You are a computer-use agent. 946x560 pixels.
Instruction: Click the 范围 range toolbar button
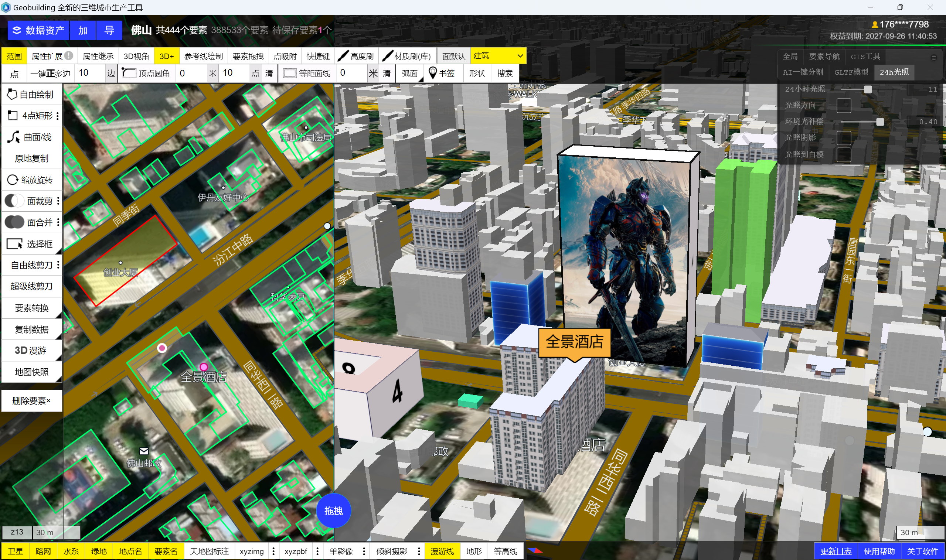click(x=14, y=56)
